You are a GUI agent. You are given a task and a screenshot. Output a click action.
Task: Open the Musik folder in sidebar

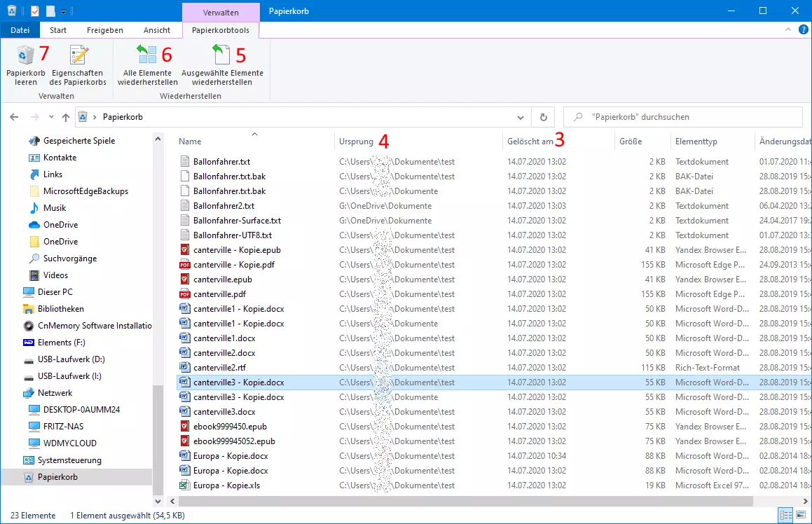click(x=55, y=208)
